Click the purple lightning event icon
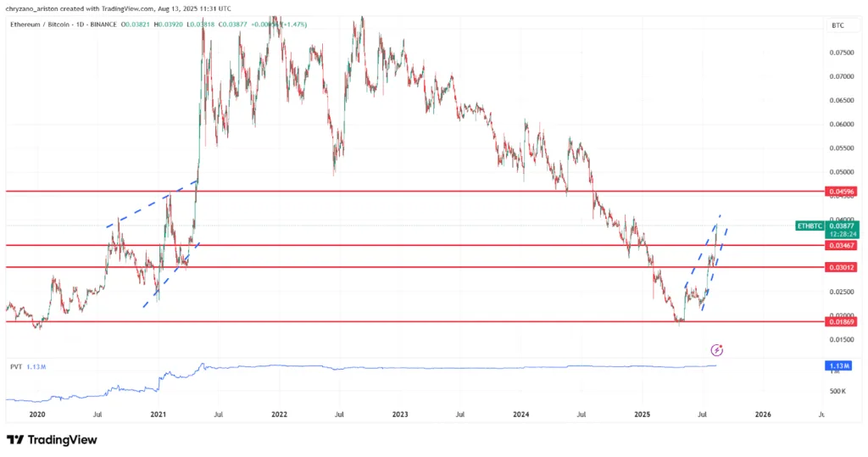The width and height of the screenshot is (868, 457). [x=717, y=349]
